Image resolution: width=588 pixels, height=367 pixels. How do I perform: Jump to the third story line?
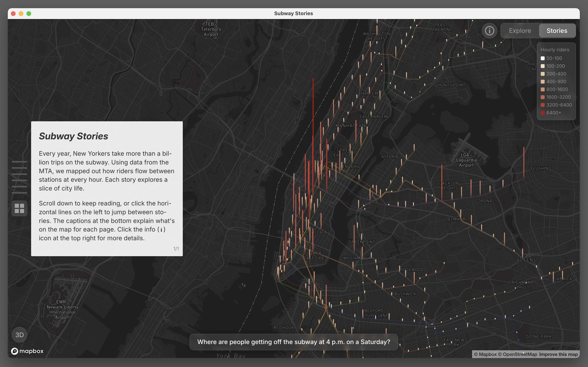point(19,174)
